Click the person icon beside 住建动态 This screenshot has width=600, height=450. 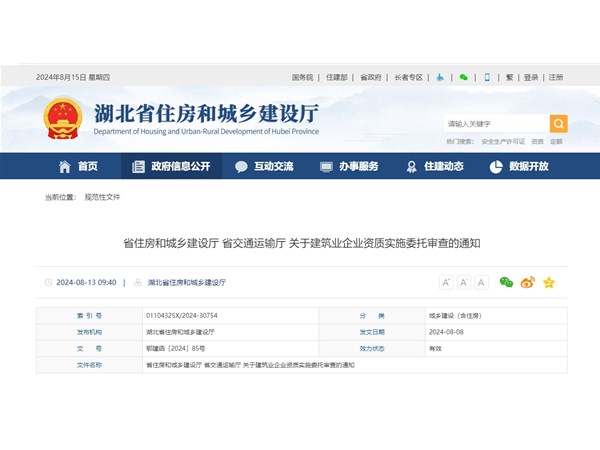click(411, 166)
